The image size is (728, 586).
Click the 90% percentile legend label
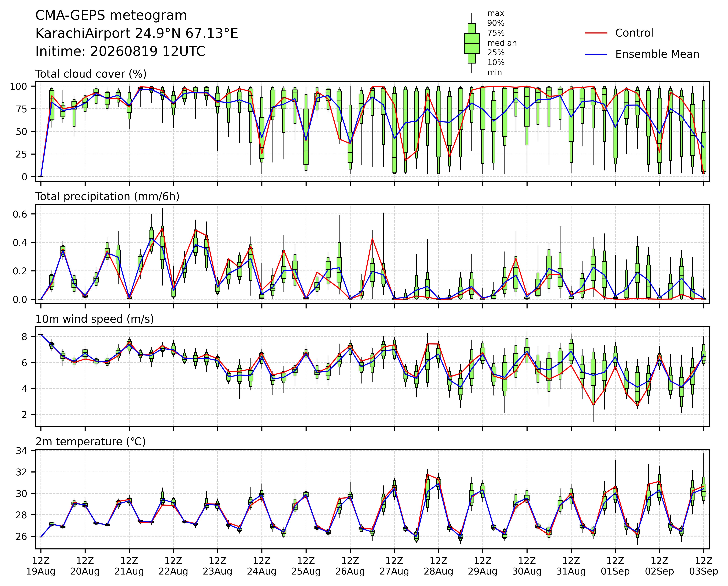click(x=496, y=23)
